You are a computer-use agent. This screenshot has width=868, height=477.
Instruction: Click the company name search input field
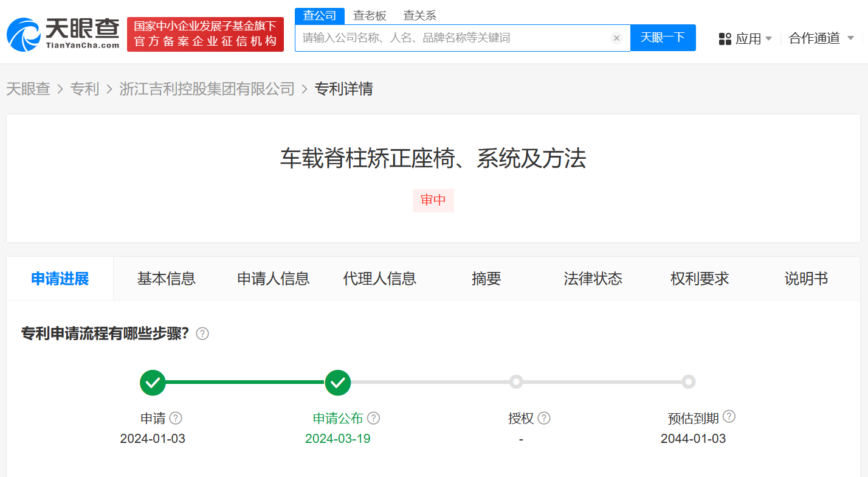[x=453, y=38]
